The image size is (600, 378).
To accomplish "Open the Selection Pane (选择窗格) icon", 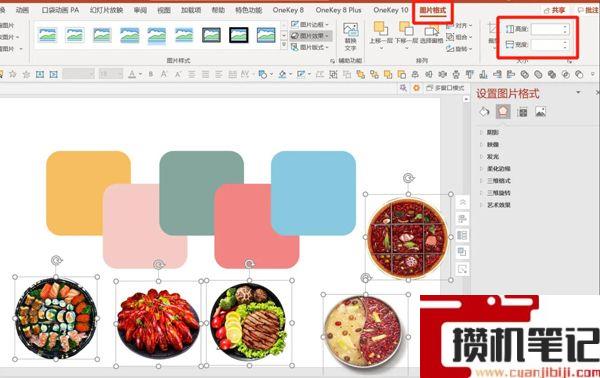I will point(432,33).
